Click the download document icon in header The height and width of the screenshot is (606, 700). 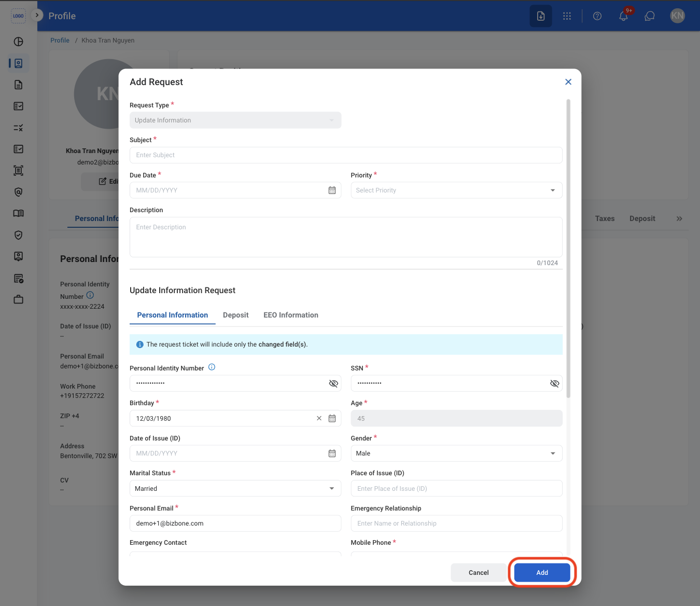coord(541,16)
